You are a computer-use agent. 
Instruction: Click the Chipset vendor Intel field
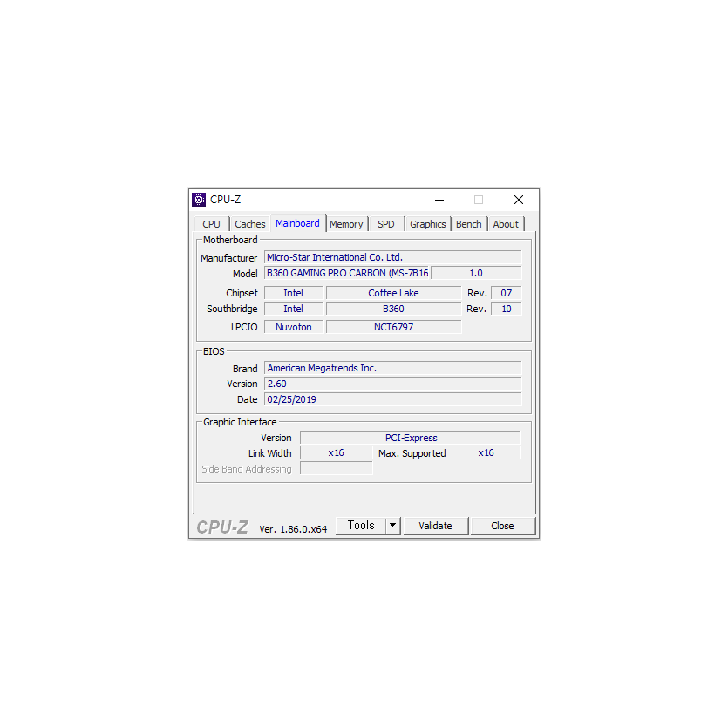pyautogui.click(x=294, y=293)
